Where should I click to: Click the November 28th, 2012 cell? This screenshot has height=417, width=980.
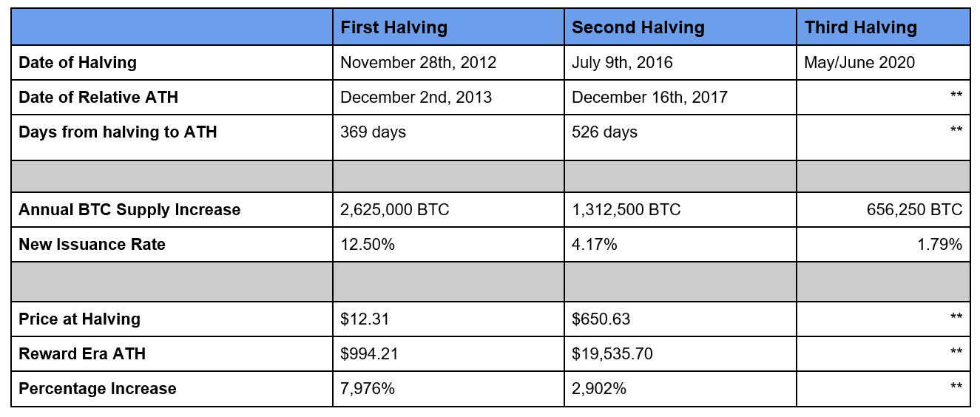click(418, 63)
